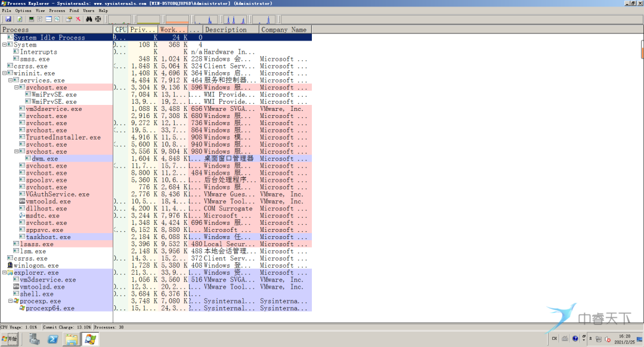Select the smss.exe process
The height and width of the screenshot is (347, 644).
pyautogui.click(x=156, y=59)
